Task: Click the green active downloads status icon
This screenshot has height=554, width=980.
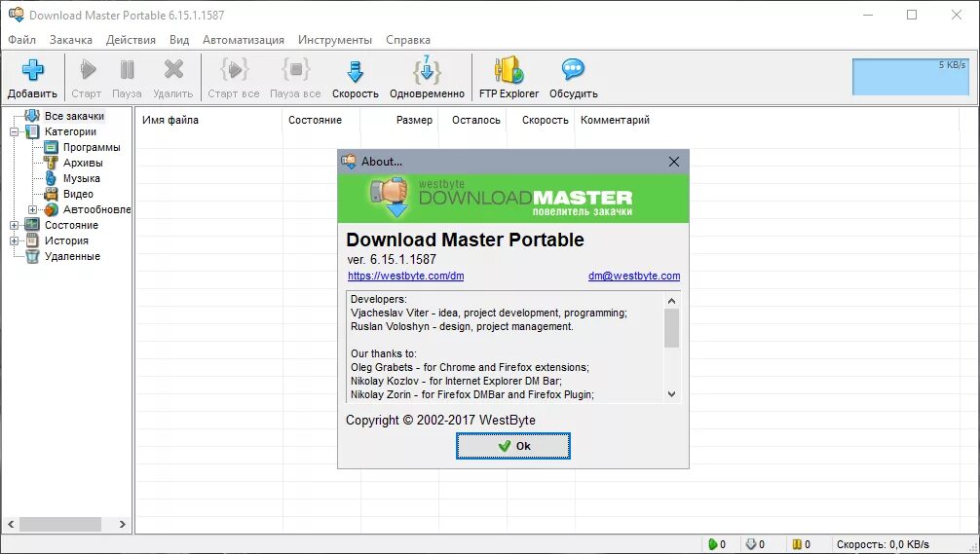Action: pos(712,544)
